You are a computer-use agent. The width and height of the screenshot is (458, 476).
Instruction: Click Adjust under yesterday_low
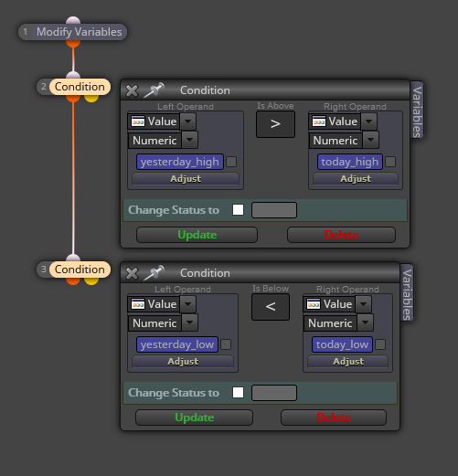pos(183,362)
